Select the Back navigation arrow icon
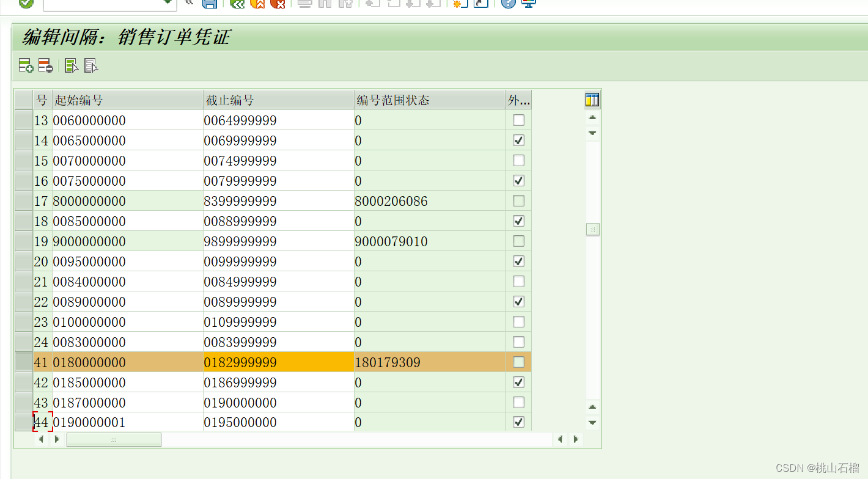This screenshot has width=868, height=479. coord(237,4)
